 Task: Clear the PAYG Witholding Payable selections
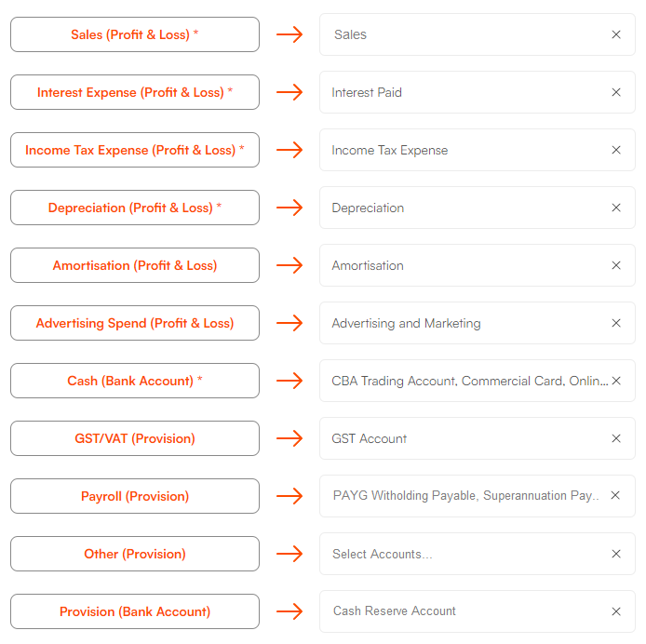click(x=615, y=495)
